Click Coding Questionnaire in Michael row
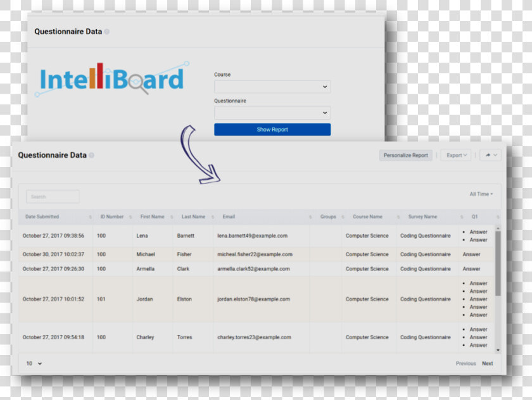532x400 pixels. point(426,254)
